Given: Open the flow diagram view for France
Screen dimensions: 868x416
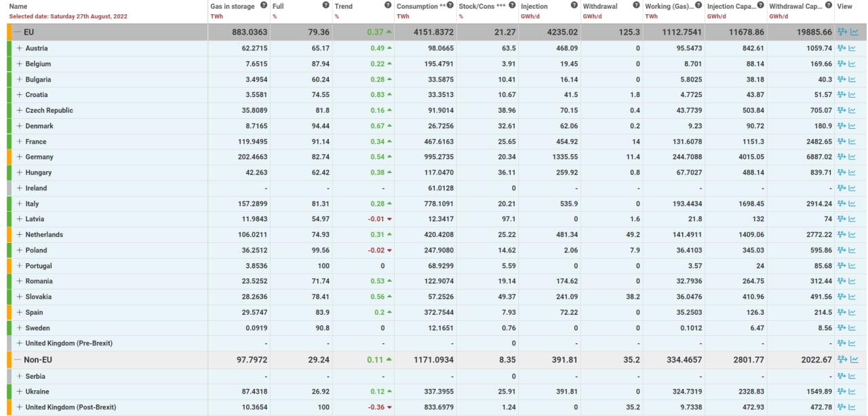Looking at the screenshot, I should click(x=842, y=141).
